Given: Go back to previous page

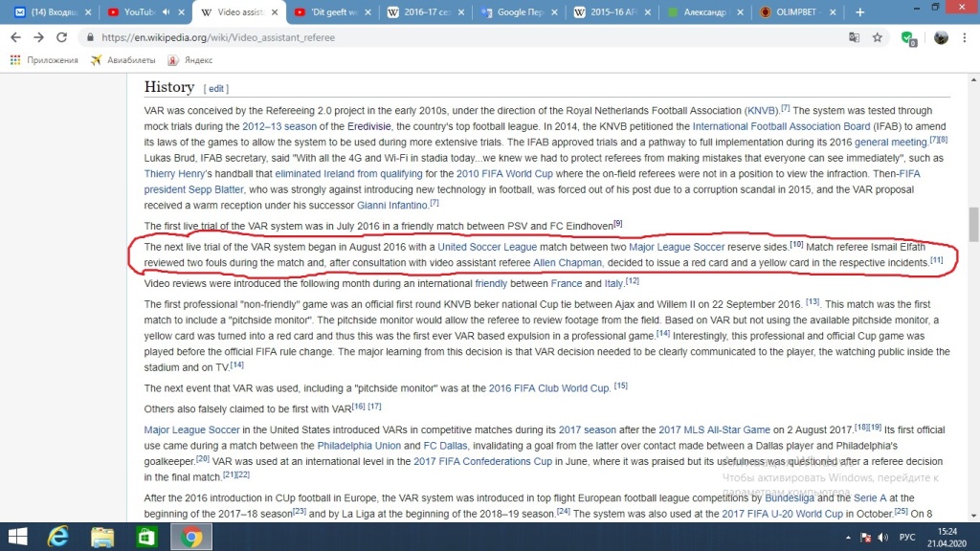Looking at the screenshot, I should [15, 37].
